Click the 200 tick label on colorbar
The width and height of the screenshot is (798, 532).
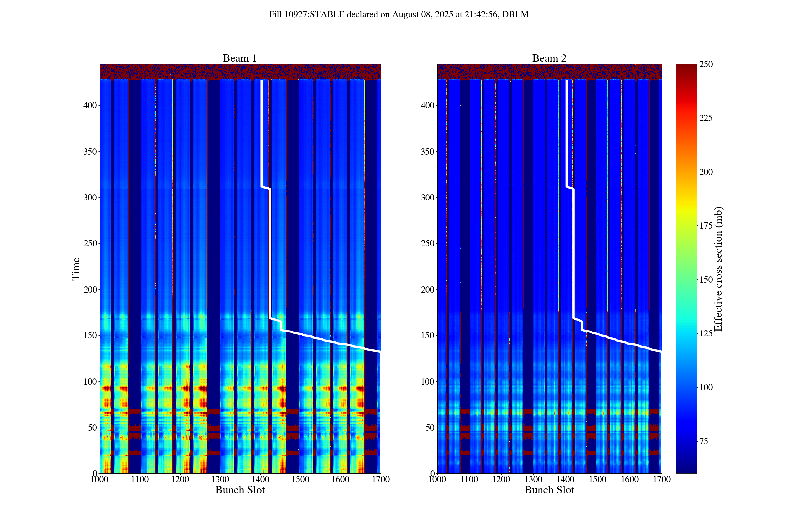point(706,172)
